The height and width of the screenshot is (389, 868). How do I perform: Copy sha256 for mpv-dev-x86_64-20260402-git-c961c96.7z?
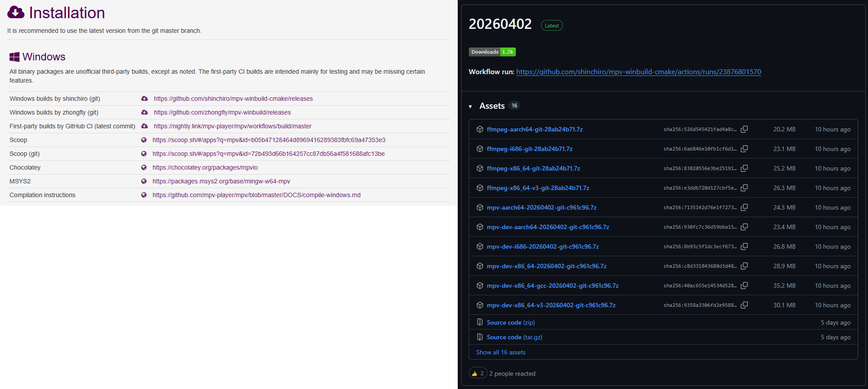pyautogui.click(x=744, y=266)
